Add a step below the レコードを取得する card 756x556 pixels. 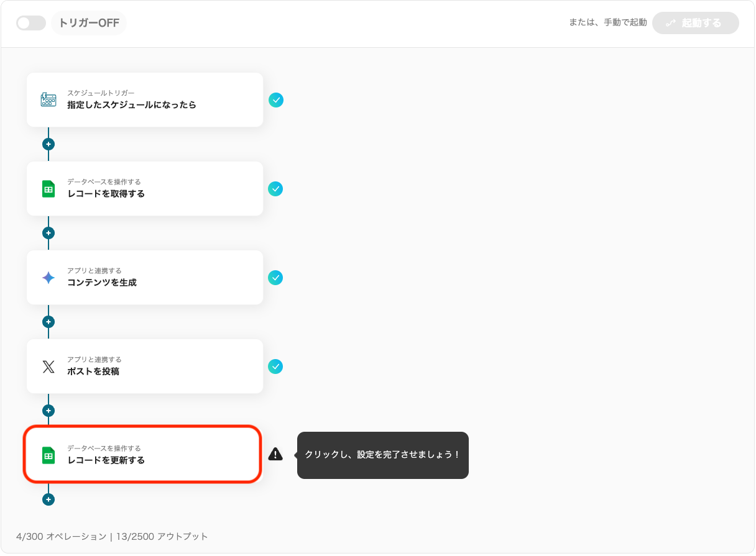(48, 233)
